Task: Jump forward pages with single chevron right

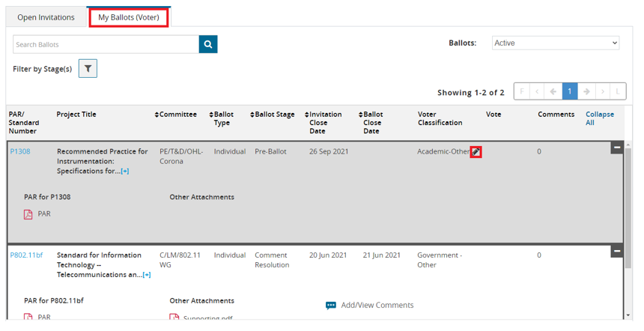Action: [x=603, y=91]
